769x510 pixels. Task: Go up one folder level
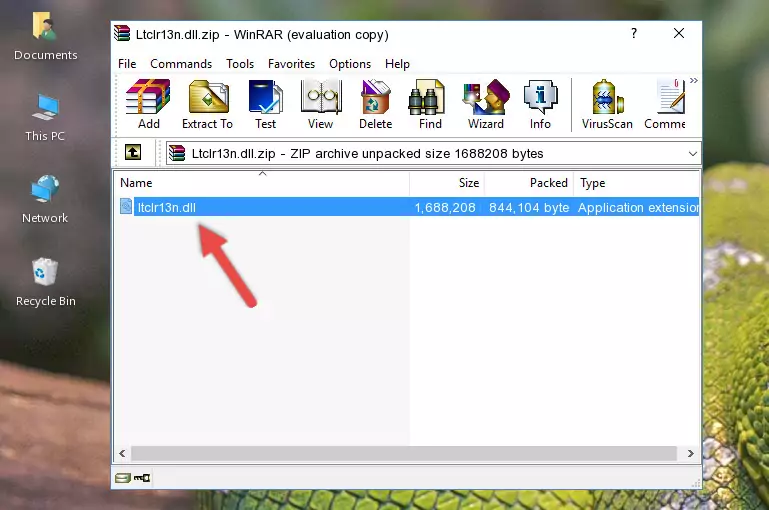click(x=133, y=153)
